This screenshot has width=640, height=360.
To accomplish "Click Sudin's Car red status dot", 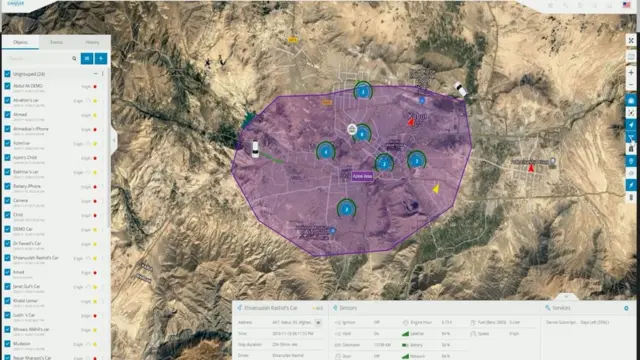I will click(x=95, y=316).
